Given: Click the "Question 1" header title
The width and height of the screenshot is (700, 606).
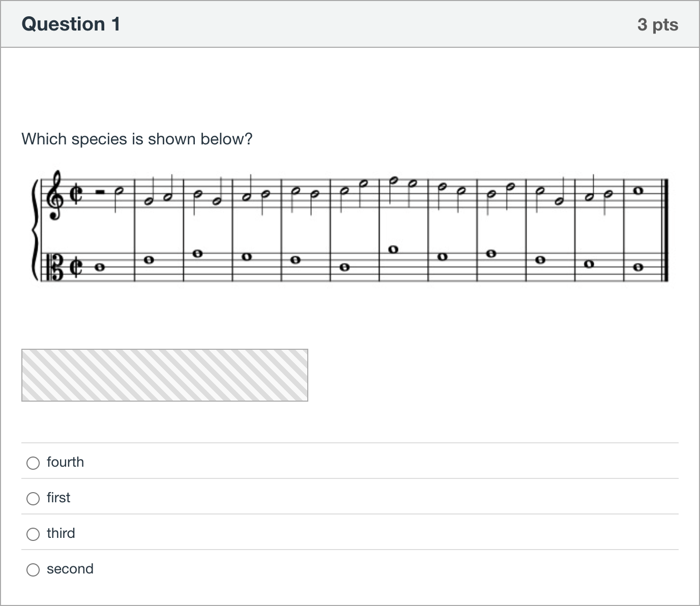Looking at the screenshot, I should tap(71, 24).
